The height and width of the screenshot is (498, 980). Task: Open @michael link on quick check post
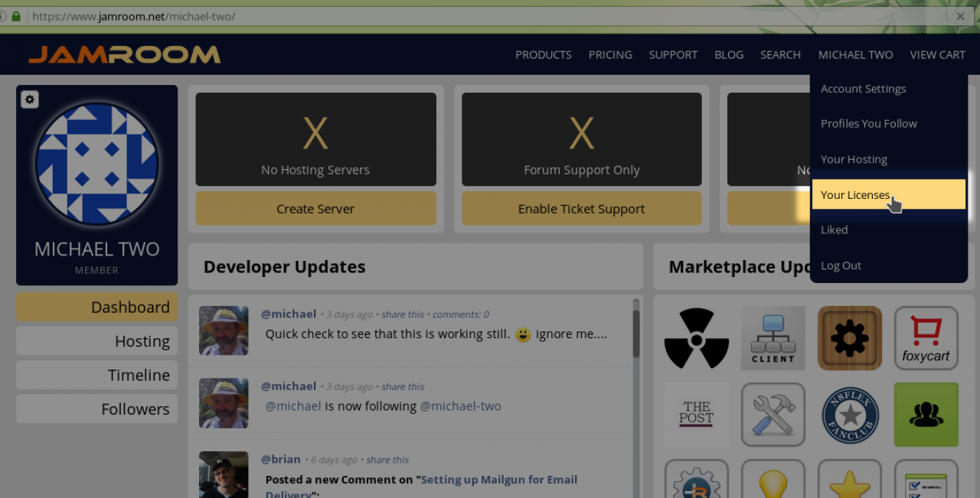coord(289,314)
